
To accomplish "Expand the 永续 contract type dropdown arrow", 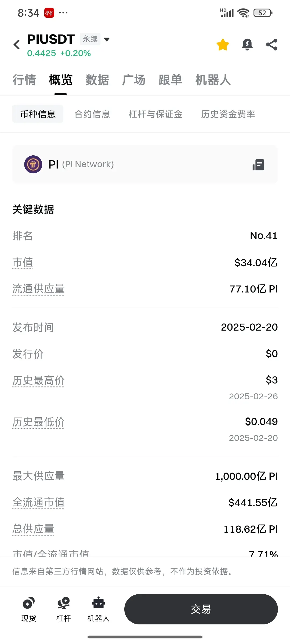I will pyautogui.click(x=107, y=39).
